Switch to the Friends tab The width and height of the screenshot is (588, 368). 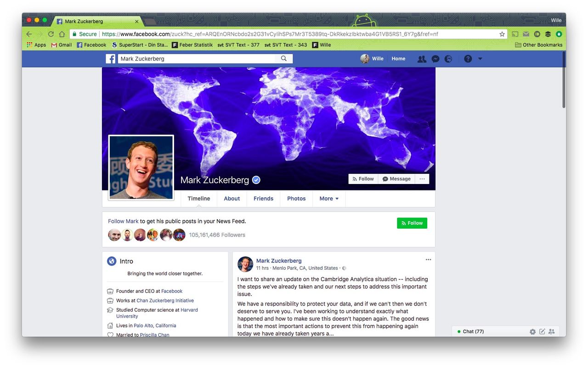pyautogui.click(x=263, y=199)
